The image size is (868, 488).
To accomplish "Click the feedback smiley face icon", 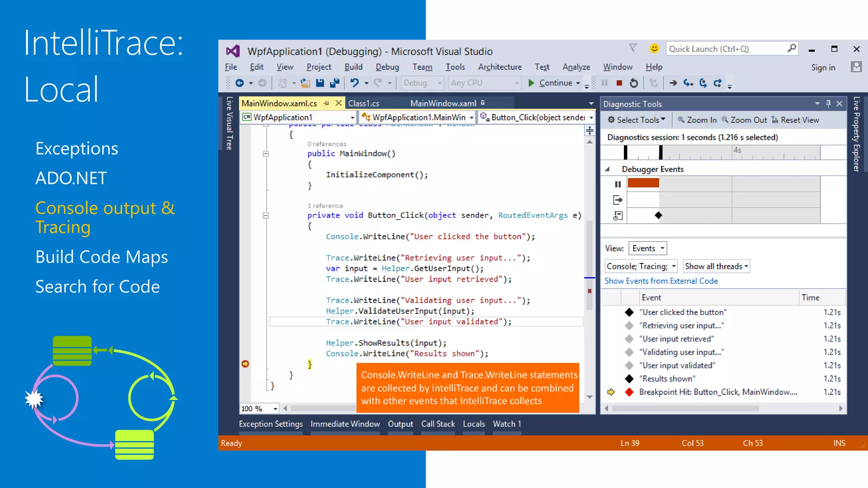I will [x=654, y=48].
